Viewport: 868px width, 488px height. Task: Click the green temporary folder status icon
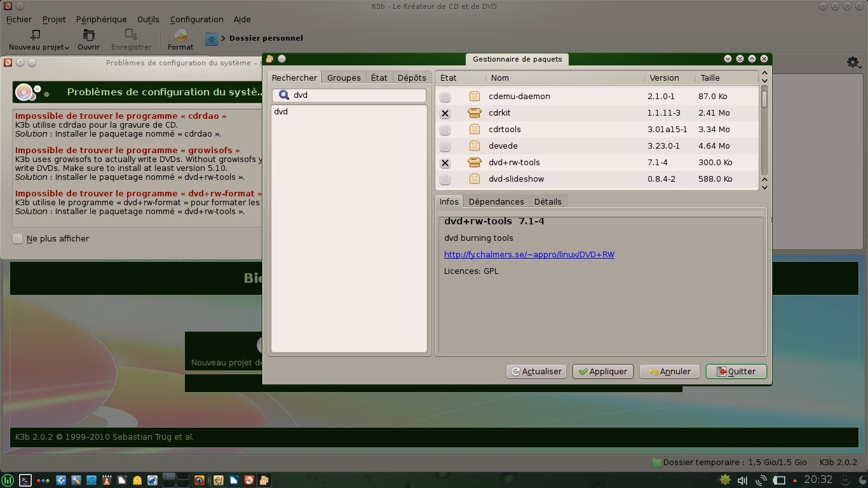tap(657, 463)
